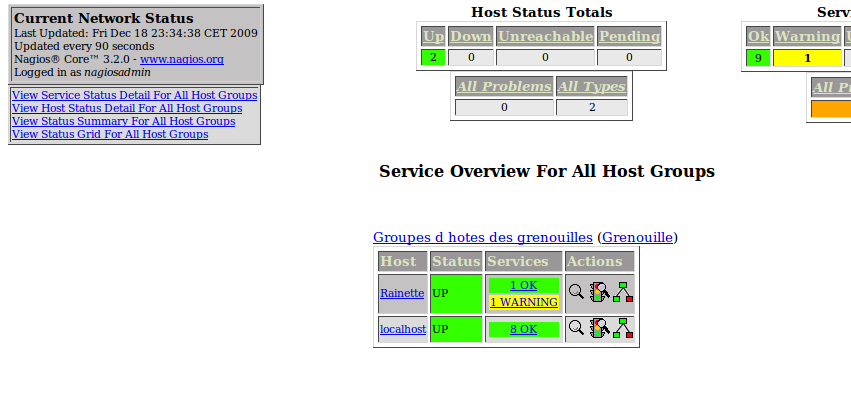This screenshot has height=410, width=851.
Task: Open View Host Status Detail For All Host Groups
Action: 127,108
